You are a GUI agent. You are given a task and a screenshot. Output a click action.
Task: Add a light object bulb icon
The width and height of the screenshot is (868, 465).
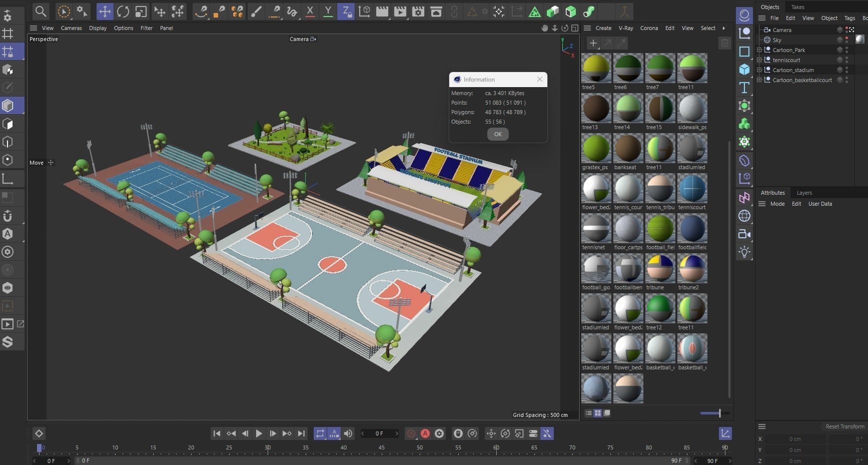pos(744,252)
